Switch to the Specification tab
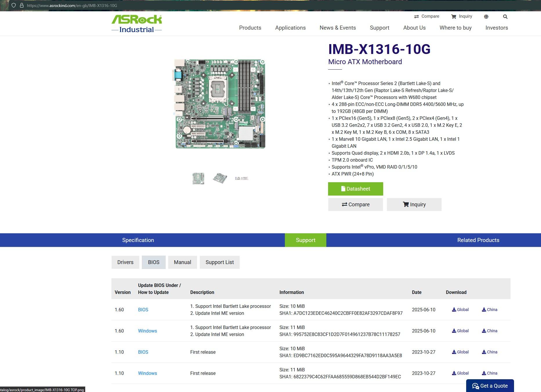The image size is (541, 392). point(138,240)
